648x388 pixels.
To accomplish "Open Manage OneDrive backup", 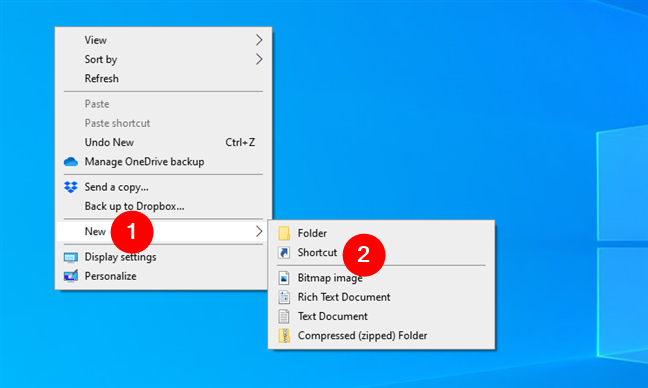I will pyautogui.click(x=164, y=162).
